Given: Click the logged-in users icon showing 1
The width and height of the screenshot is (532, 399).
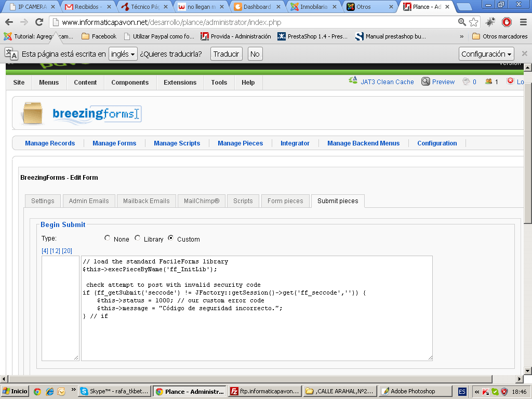Looking at the screenshot, I should click(x=488, y=82).
